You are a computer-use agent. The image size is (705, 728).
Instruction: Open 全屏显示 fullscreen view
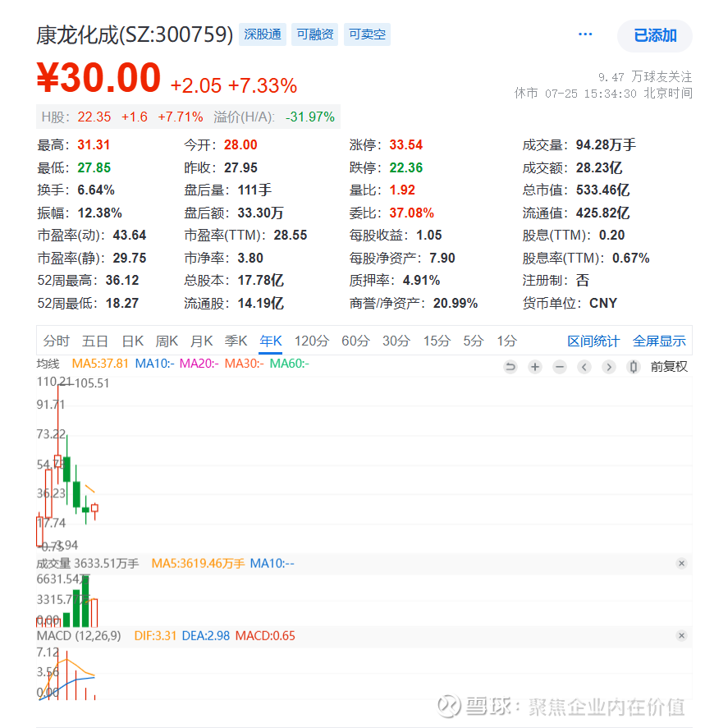659,341
